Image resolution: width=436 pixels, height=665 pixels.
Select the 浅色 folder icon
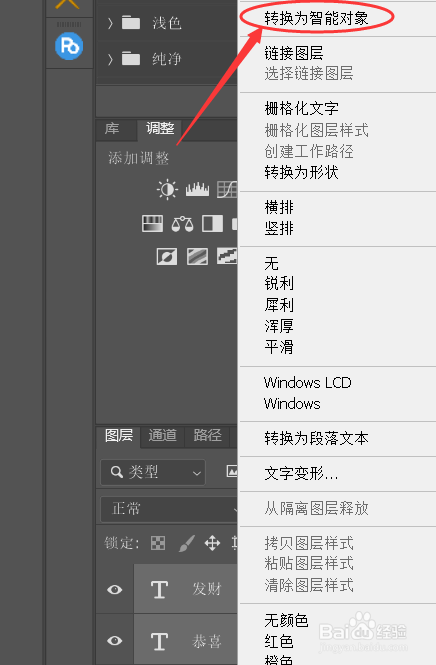pos(131,22)
